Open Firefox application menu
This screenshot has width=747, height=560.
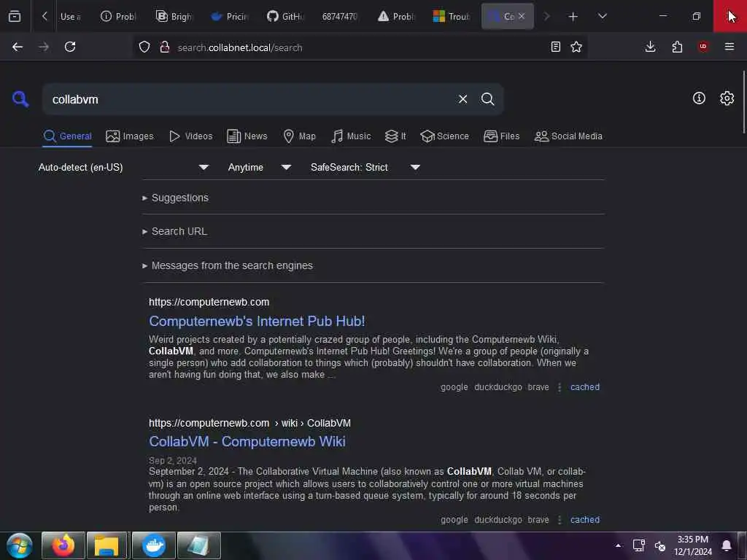point(729,47)
